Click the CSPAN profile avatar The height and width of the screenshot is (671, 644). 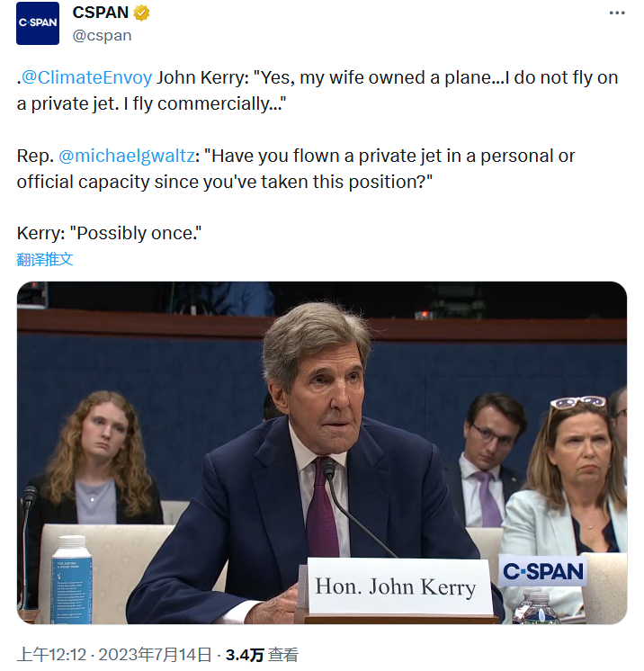38,23
